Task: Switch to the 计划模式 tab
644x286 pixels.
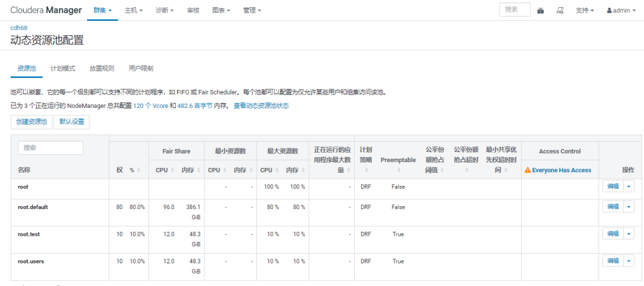Action: (x=63, y=69)
